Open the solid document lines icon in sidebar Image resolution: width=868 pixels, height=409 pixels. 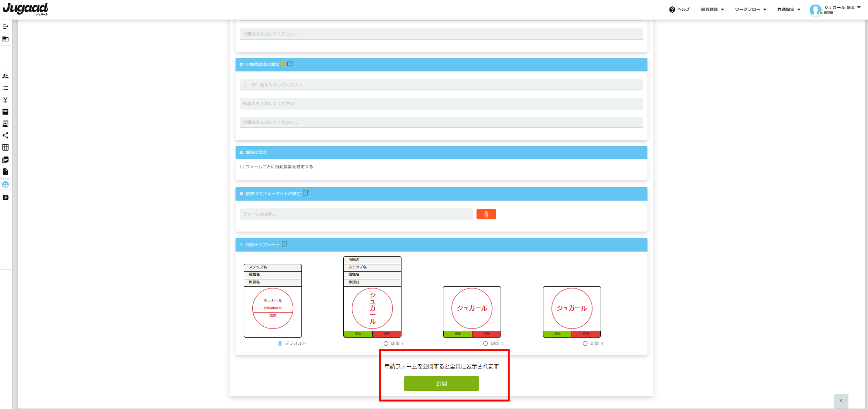tap(5, 111)
